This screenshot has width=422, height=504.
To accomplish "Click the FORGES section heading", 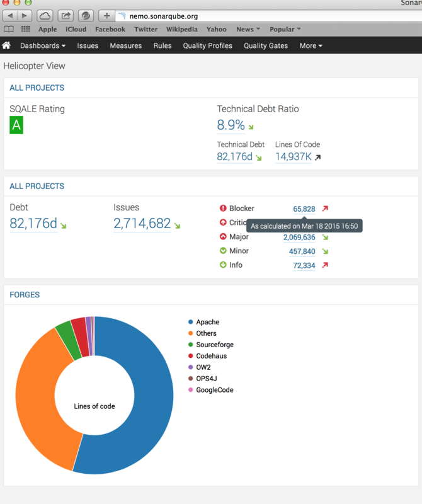I will 25,295.
